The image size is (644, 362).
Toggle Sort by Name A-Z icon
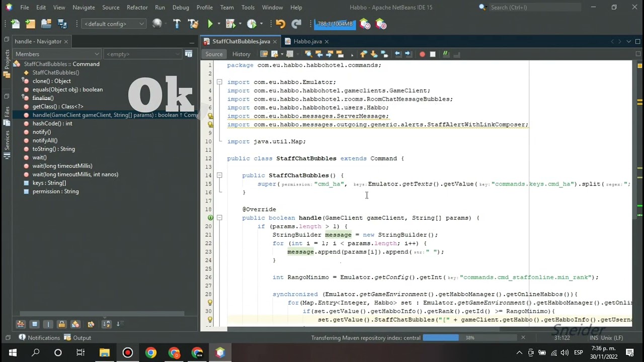pyautogui.click(x=107, y=324)
